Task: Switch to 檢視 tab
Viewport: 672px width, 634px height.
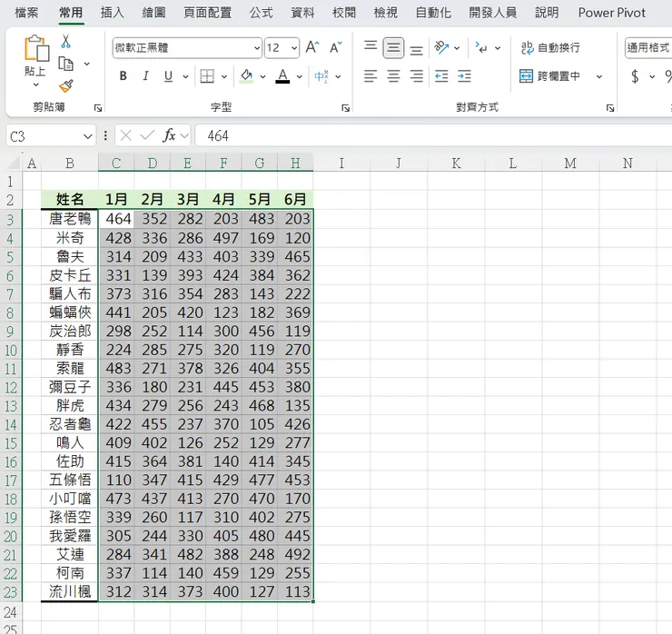Action: click(386, 13)
